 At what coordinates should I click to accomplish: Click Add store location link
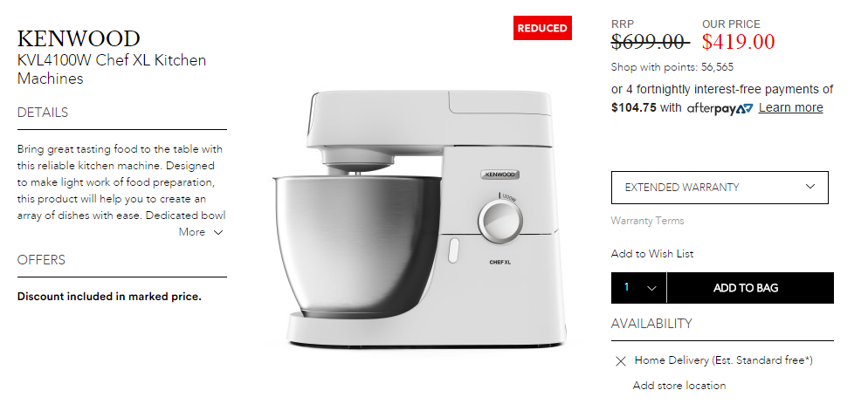coord(679,386)
